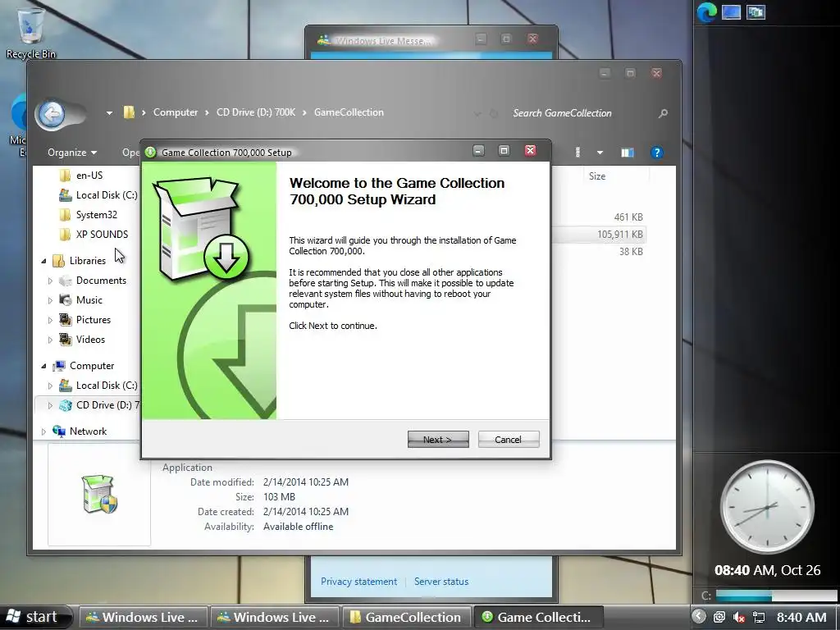Switch to GameCollection taskbar item
The image size is (840, 630).
(x=406, y=617)
